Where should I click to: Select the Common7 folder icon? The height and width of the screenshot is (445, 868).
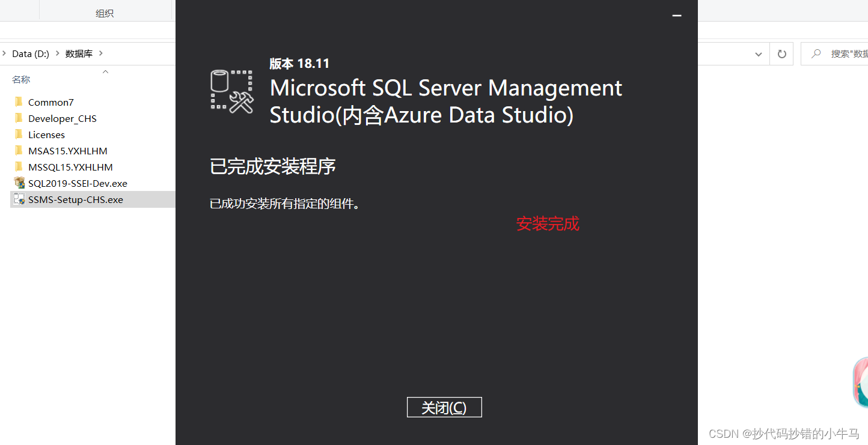pos(19,102)
